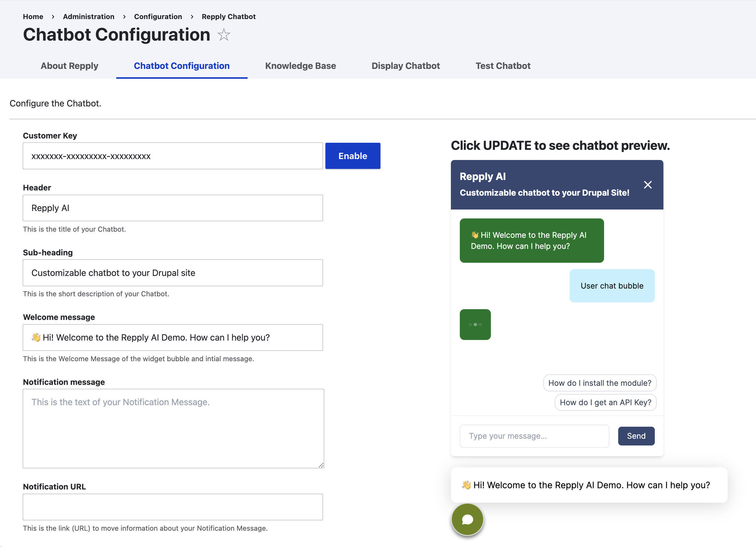Select the quick reply 'How do I install the module?'
The width and height of the screenshot is (756, 547).
[599, 383]
